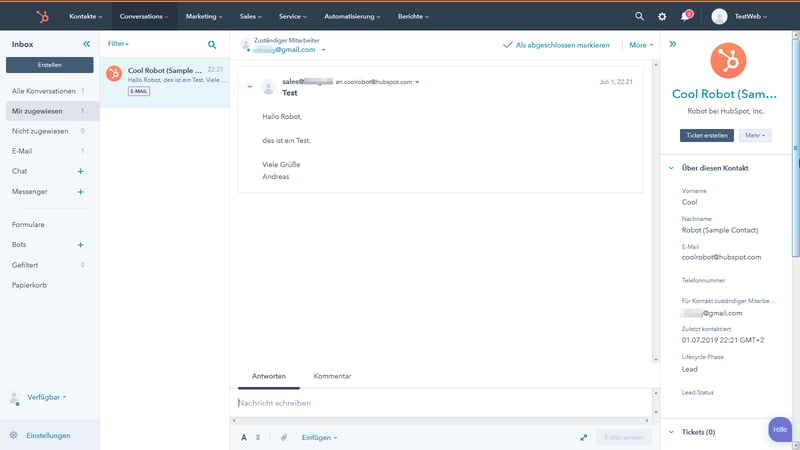800x450 pixels.
Task: Click the Ticket erstellen button
Action: (x=707, y=135)
